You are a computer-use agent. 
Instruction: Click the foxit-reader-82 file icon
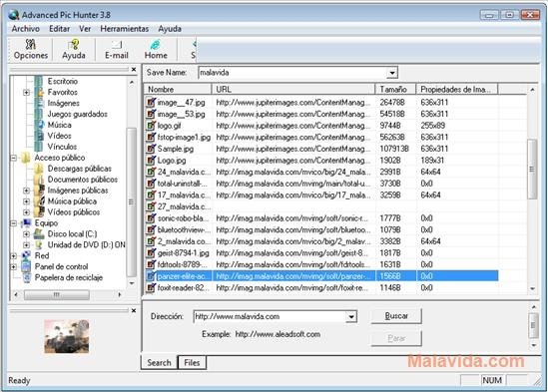(151, 287)
